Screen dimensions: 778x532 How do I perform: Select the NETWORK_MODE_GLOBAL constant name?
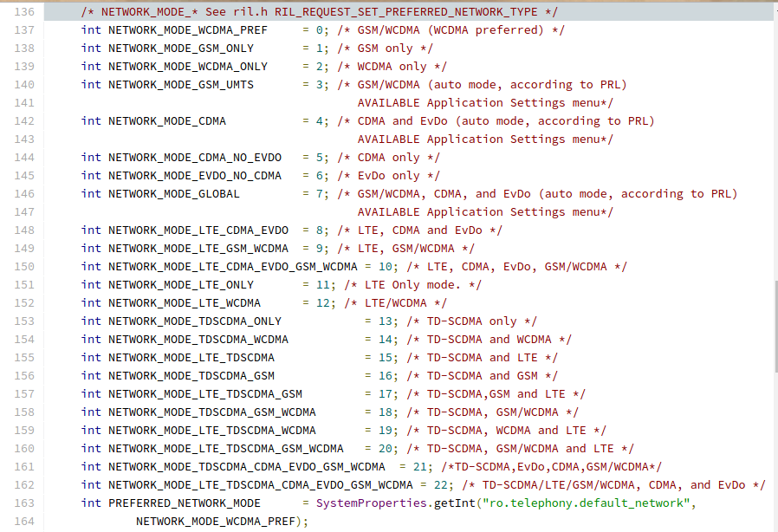pyautogui.click(x=173, y=194)
